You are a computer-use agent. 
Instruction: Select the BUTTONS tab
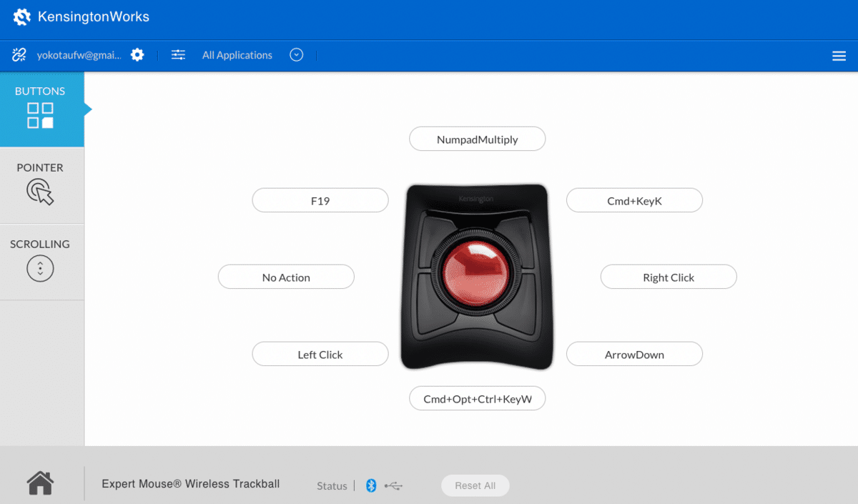pos(41,109)
